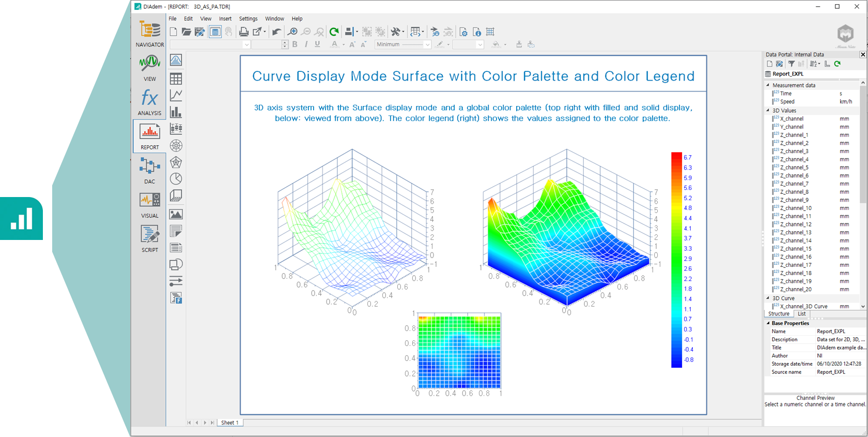Insert a pie chart

[x=176, y=179]
